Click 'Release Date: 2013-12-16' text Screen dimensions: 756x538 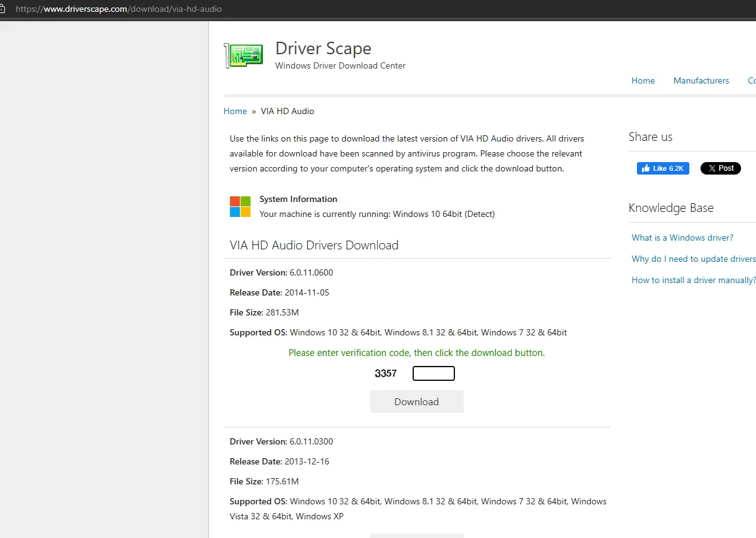click(279, 461)
